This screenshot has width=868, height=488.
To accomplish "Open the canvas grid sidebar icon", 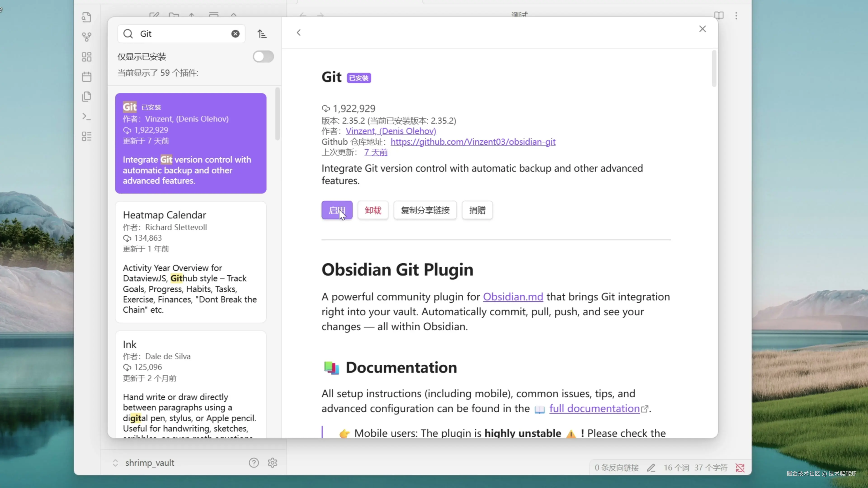I will [87, 56].
